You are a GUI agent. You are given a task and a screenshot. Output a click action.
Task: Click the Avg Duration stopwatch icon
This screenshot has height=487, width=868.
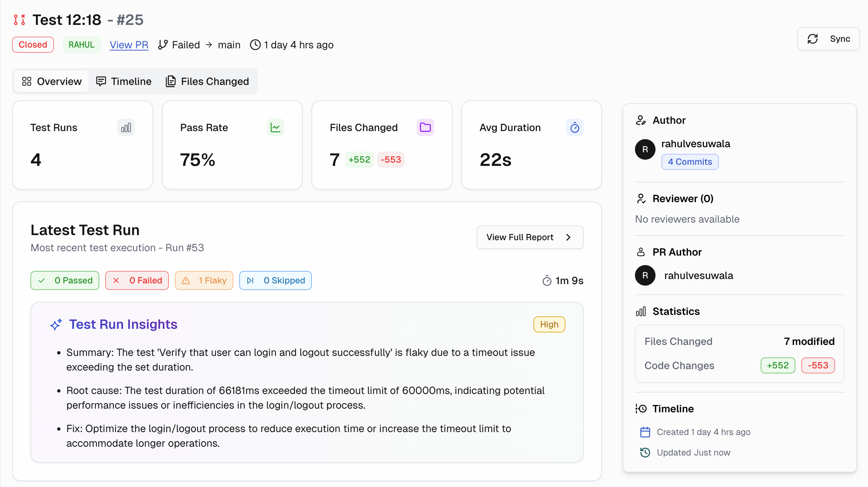575,127
